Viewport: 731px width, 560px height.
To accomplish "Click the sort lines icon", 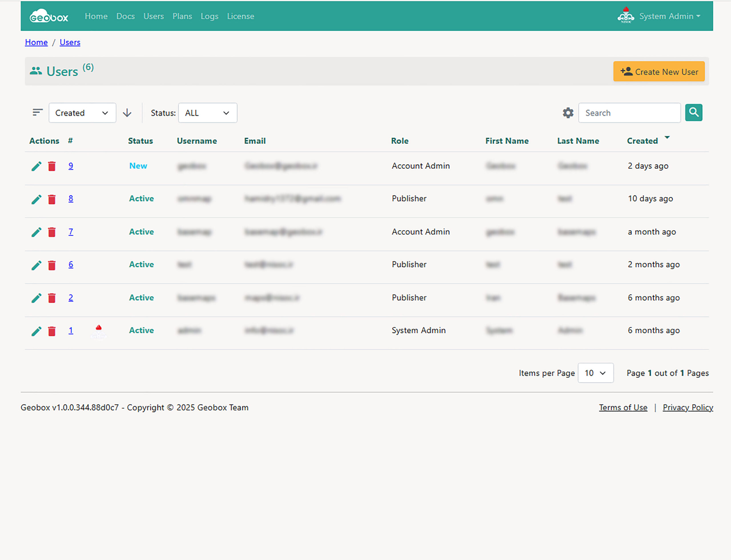I will pyautogui.click(x=38, y=113).
